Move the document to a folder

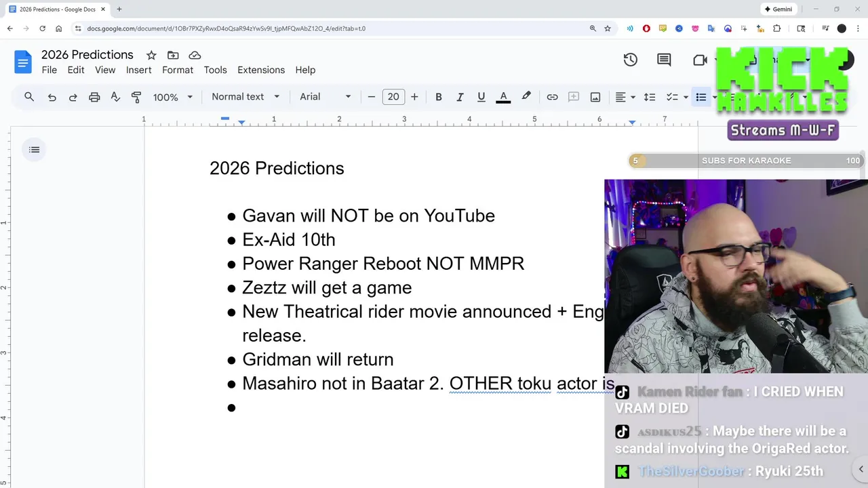coord(173,55)
